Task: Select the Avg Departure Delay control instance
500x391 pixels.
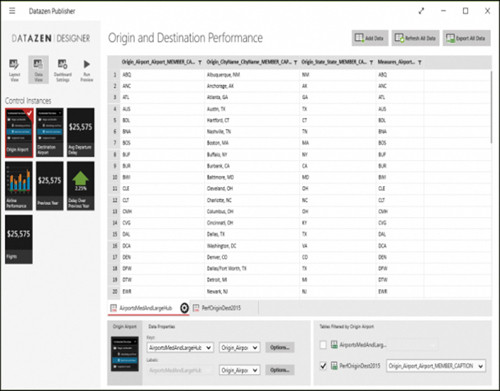Action: tap(80, 132)
